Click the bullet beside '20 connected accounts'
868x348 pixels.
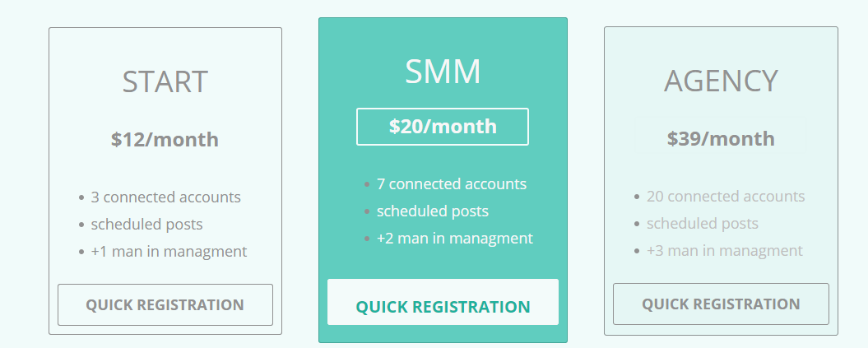[637, 197]
